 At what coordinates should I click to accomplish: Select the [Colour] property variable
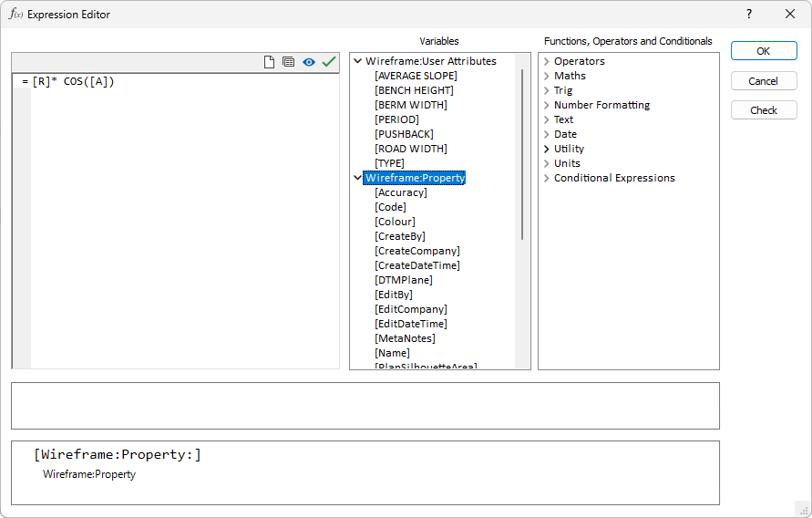coord(395,222)
